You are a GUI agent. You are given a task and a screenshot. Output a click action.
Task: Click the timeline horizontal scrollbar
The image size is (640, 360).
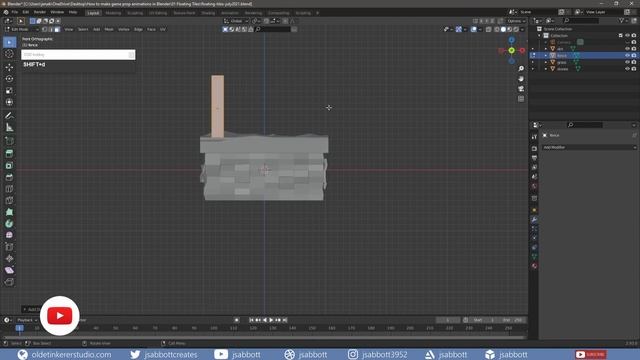coord(264,337)
